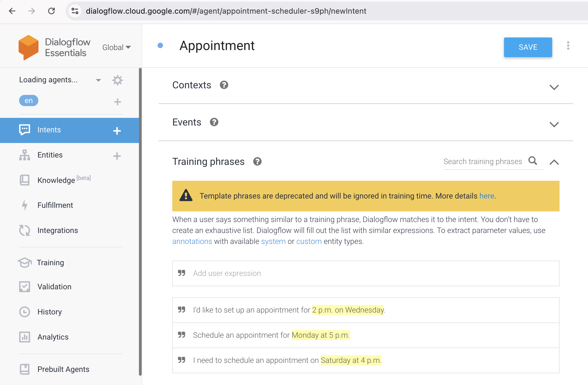Image resolution: width=588 pixels, height=385 pixels.
Task: Click the Integrations icon in sidebar
Action: click(25, 230)
